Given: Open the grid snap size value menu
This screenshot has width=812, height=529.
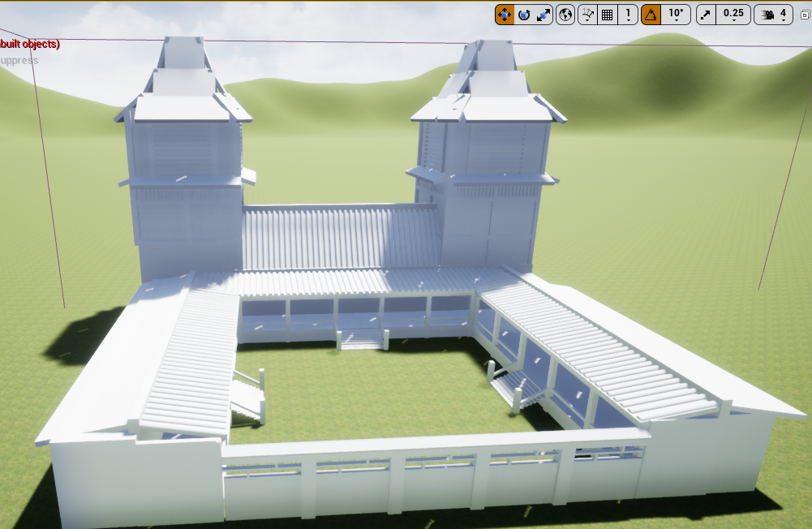Looking at the screenshot, I should click(x=627, y=15).
